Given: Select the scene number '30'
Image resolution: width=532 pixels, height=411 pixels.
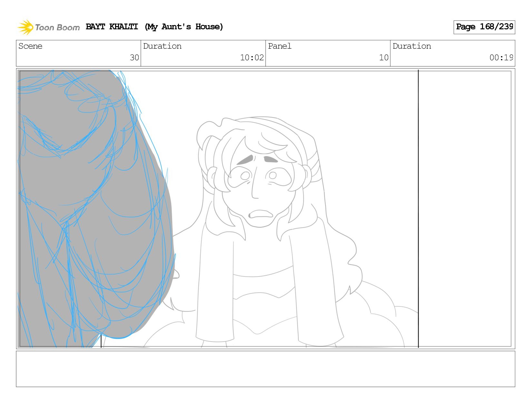Looking at the screenshot, I should point(134,58).
